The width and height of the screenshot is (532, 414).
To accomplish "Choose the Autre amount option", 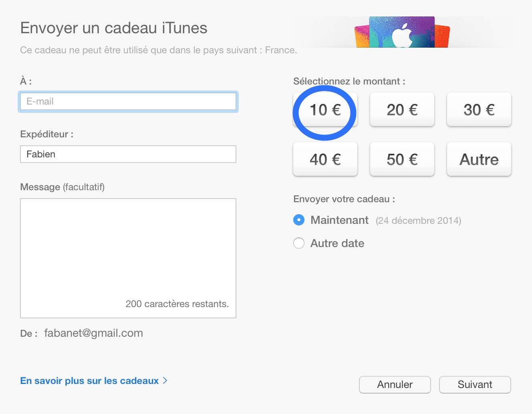I will [479, 159].
